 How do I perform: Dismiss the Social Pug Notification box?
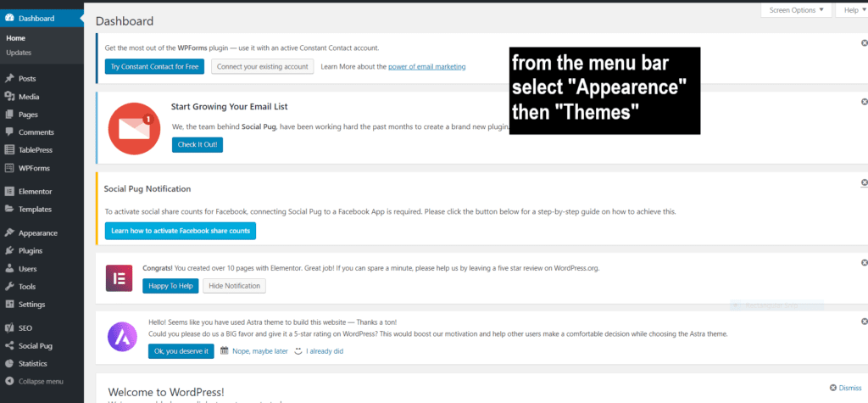pos(864,182)
